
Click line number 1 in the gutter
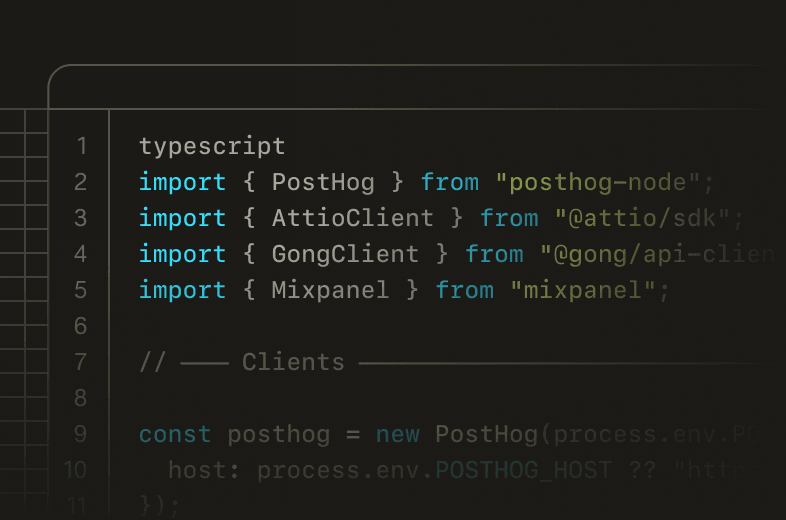click(x=81, y=147)
